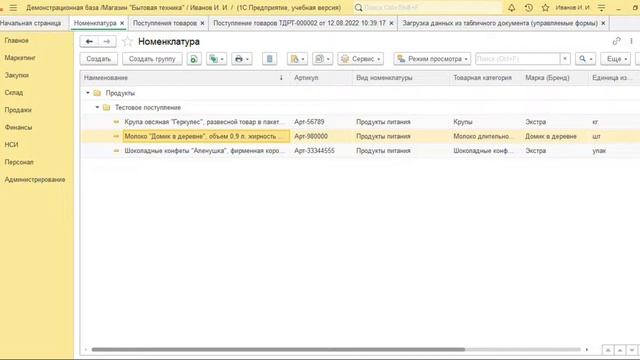The width and height of the screenshot is (640, 360).
Task: Open Главное section
Action: (17, 40)
